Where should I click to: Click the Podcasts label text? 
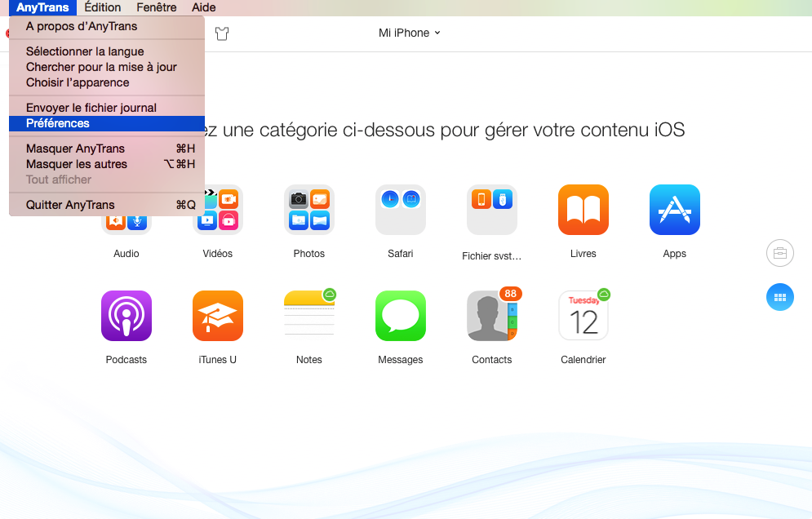click(x=126, y=360)
